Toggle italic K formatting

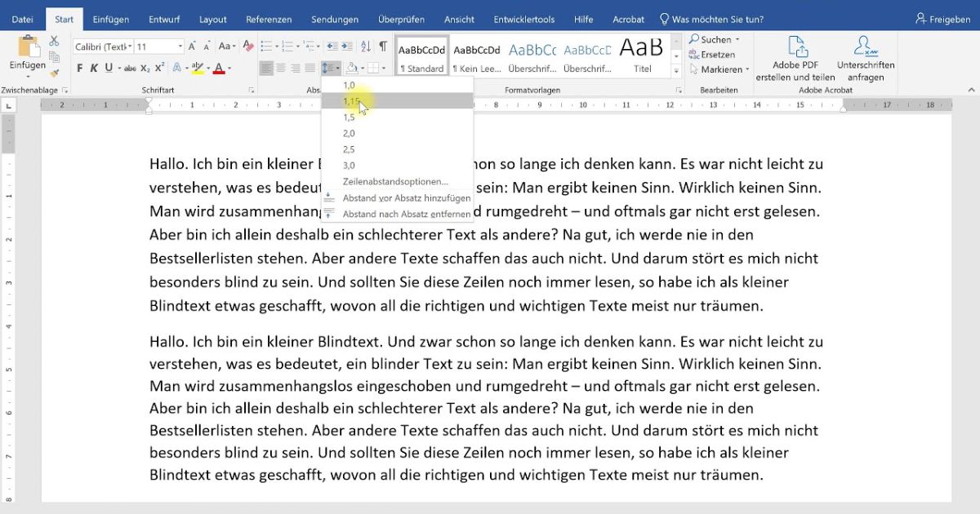pyautogui.click(x=95, y=69)
